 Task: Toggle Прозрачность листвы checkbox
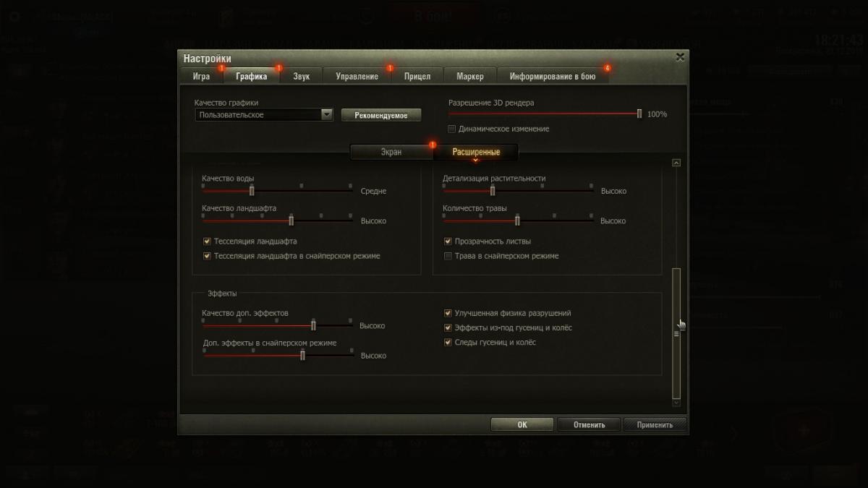click(x=448, y=241)
